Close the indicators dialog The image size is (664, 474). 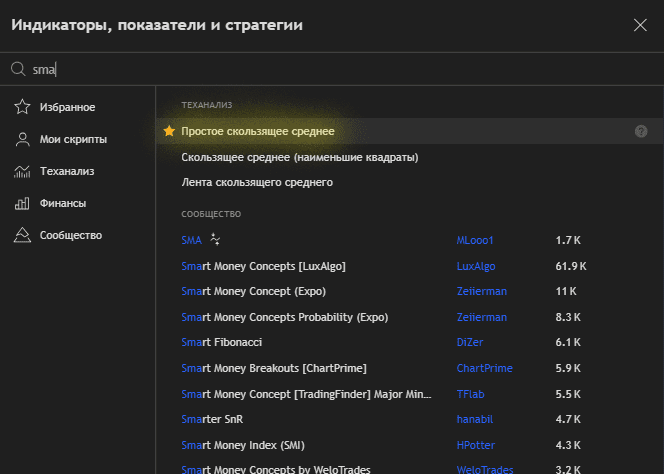pyautogui.click(x=640, y=25)
